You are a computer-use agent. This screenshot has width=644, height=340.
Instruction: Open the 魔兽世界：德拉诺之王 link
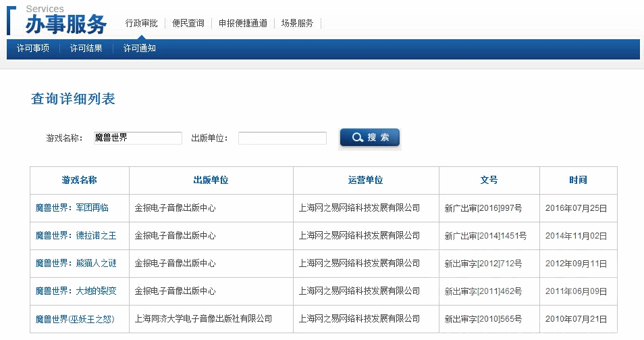tap(76, 236)
